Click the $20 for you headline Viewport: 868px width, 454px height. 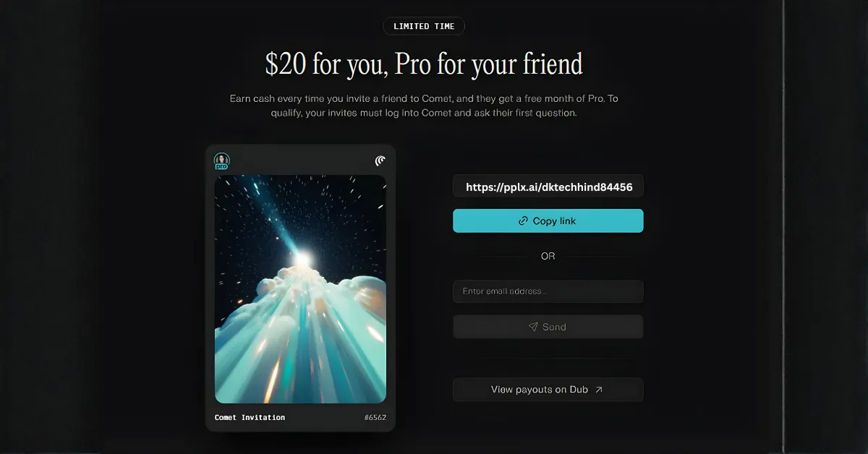[x=424, y=64]
